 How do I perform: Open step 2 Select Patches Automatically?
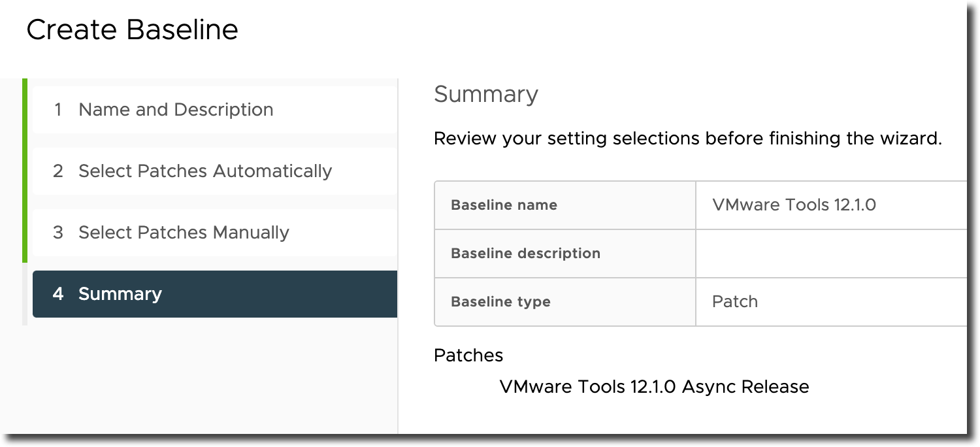click(x=215, y=171)
